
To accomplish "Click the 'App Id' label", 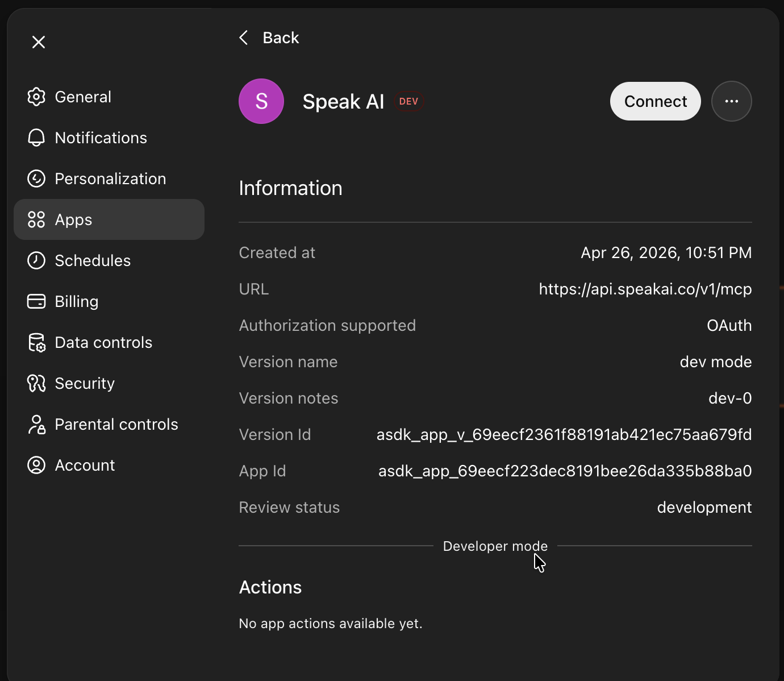I will tap(262, 471).
